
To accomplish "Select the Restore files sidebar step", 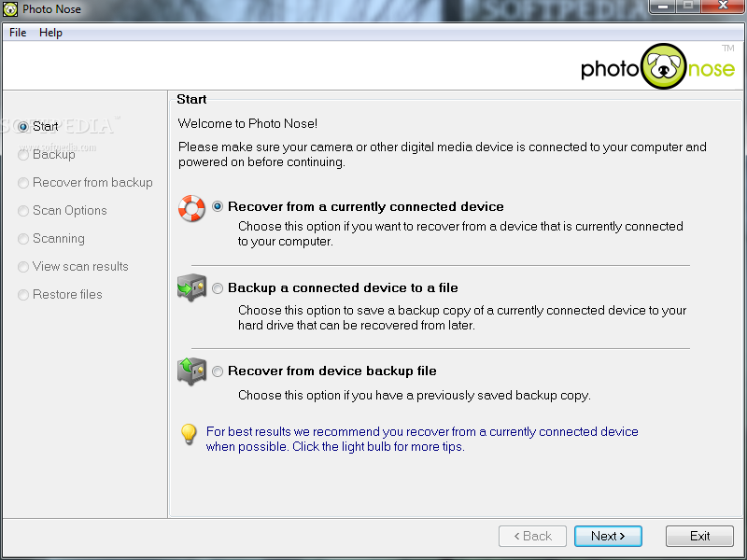I will (x=60, y=295).
